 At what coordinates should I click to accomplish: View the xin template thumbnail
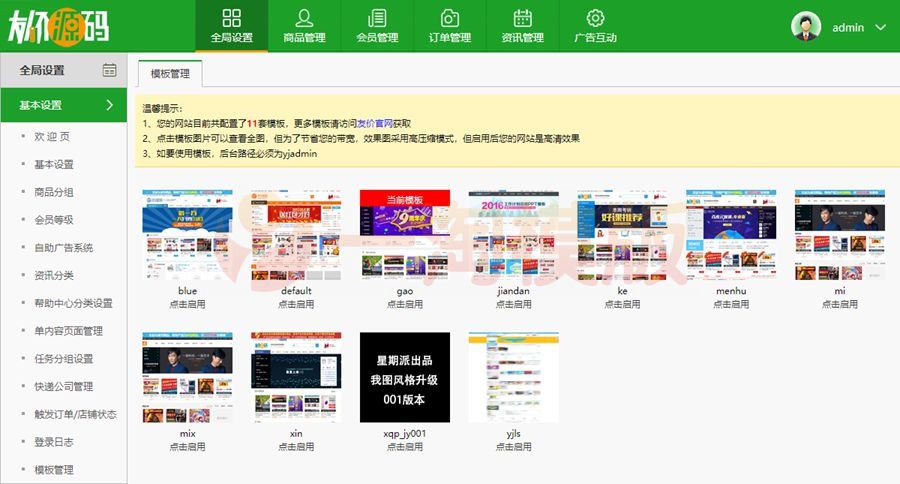pyautogui.click(x=296, y=377)
